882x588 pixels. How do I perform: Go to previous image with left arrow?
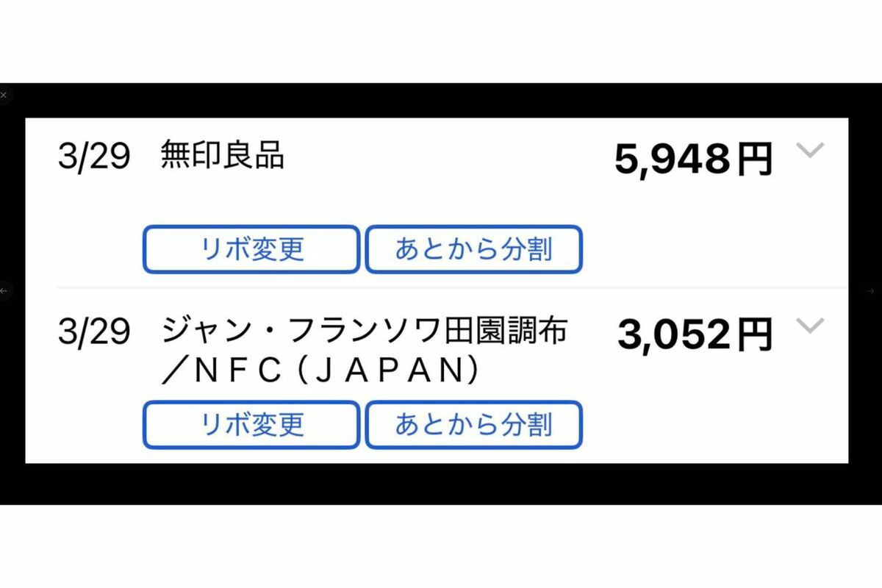(4, 291)
